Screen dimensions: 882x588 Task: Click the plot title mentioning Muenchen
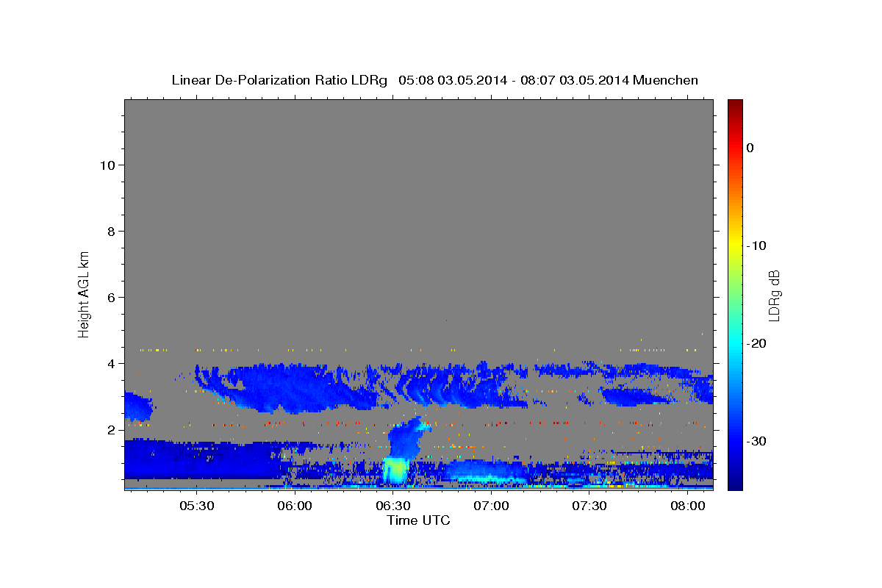[x=434, y=79]
